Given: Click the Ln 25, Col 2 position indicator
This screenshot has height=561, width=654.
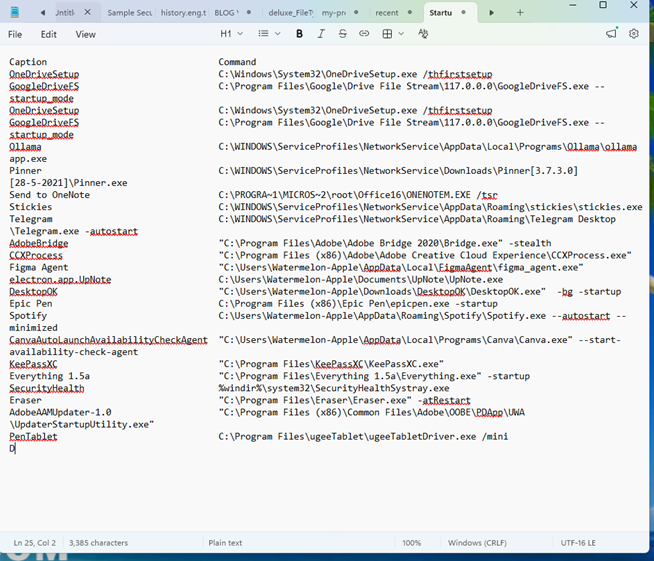Looking at the screenshot, I should [x=35, y=543].
